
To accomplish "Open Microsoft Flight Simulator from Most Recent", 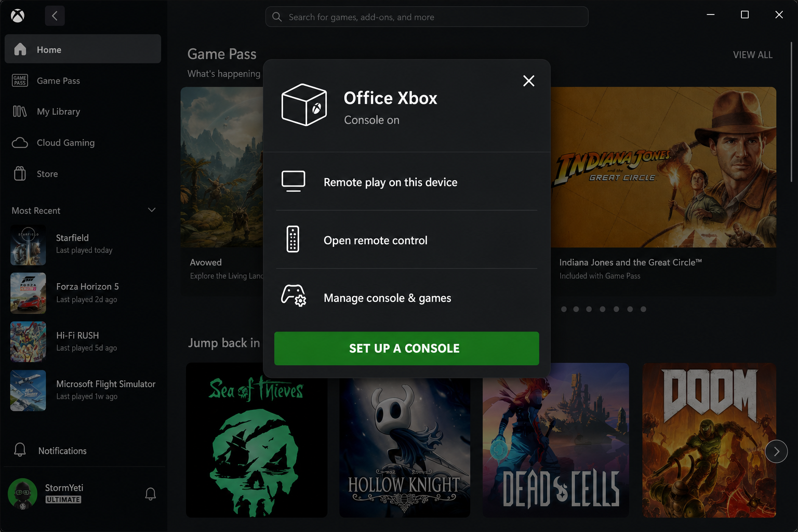I will (83, 390).
